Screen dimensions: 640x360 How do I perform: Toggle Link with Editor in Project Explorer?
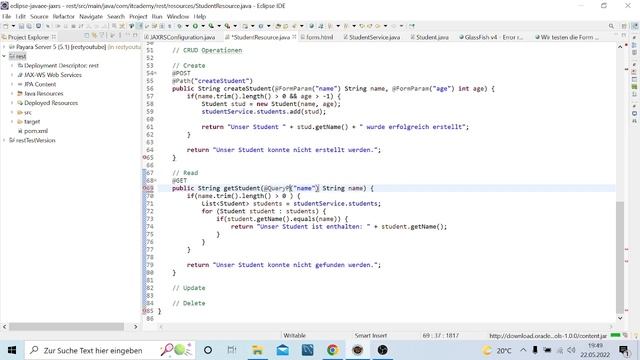tap(94, 36)
